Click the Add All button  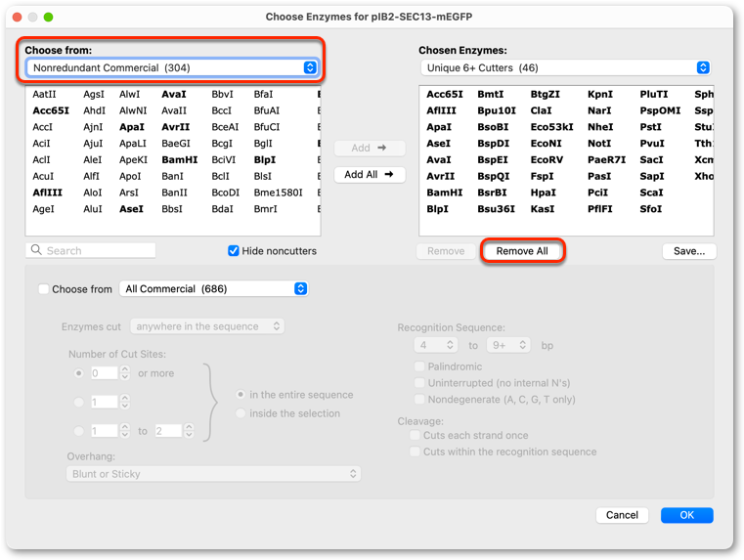[x=370, y=175]
